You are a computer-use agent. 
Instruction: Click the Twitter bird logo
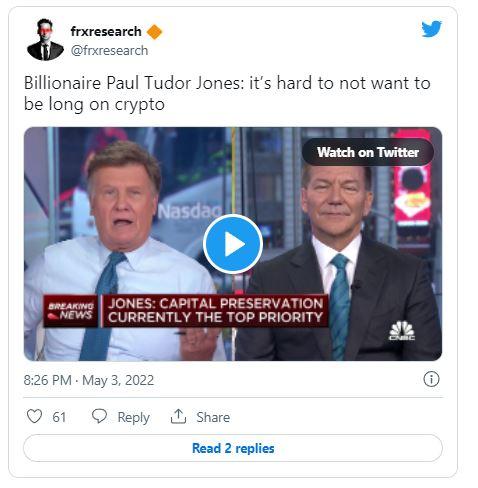coord(431,29)
